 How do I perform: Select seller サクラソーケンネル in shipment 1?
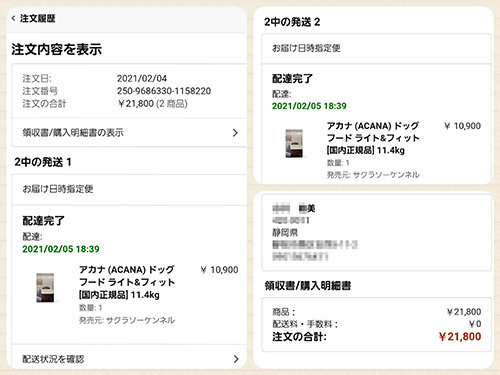pos(140,320)
